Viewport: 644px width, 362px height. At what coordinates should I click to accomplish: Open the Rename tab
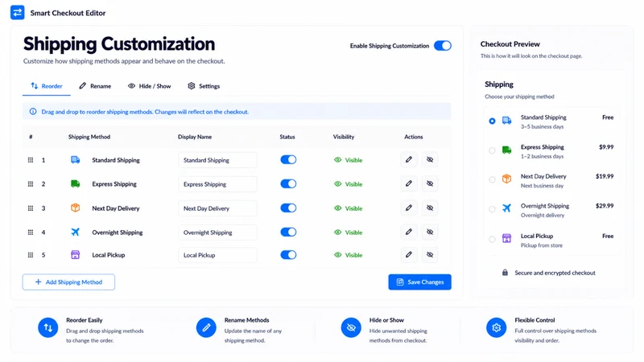(95, 86)
